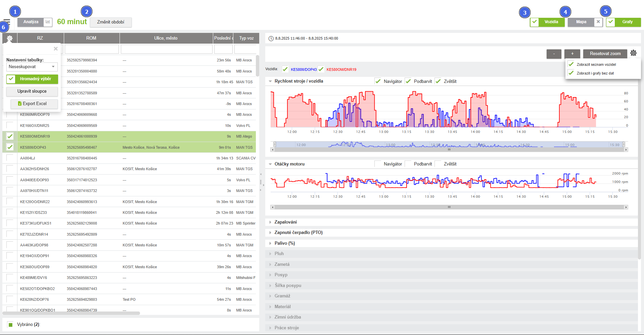644x335 pixels.
Task: Click the clock icon by date range
Action: pyautogui.click(x=271, y=39)
